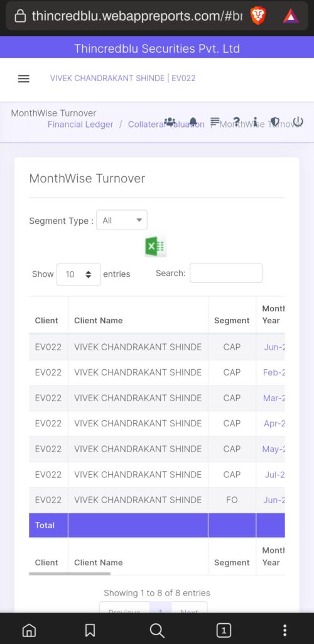Expand the Segment Type dropdown
This screenshot has width=314, height=644.
coord(122,220)
